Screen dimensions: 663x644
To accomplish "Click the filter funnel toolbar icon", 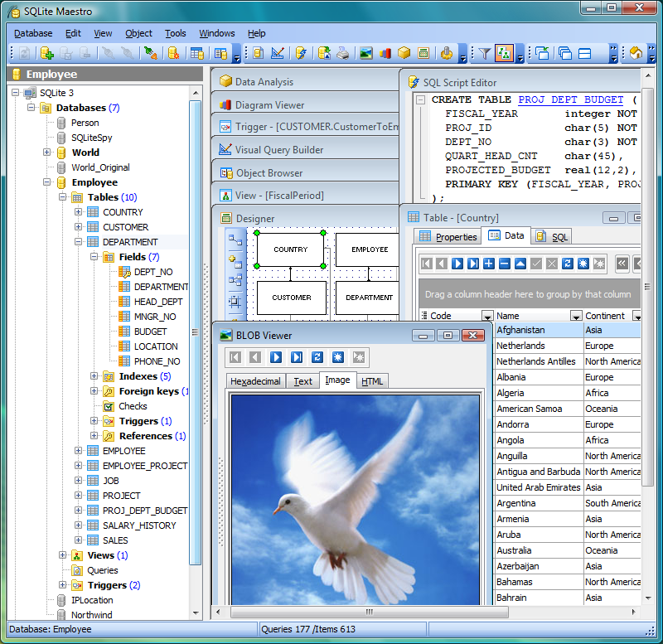I will (485, 53).
